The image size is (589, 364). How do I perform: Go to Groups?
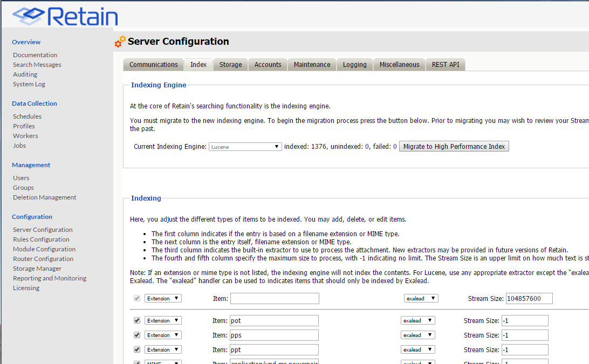pos(23,188)
